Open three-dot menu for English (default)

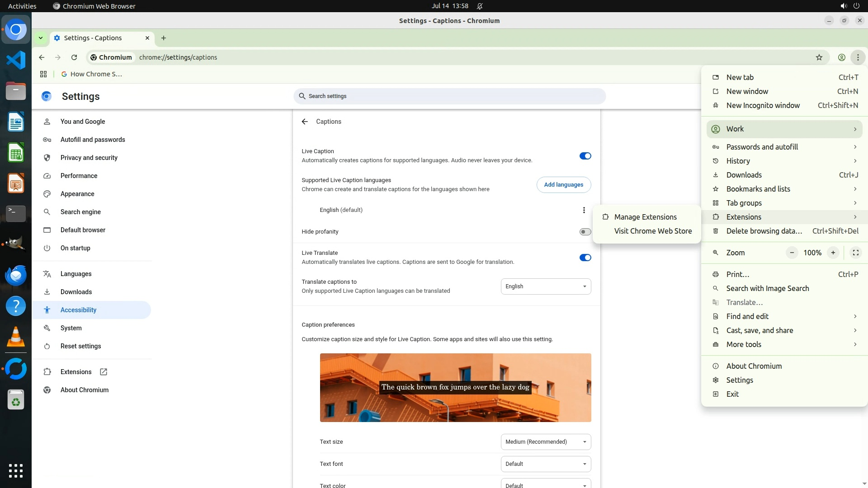584,210
